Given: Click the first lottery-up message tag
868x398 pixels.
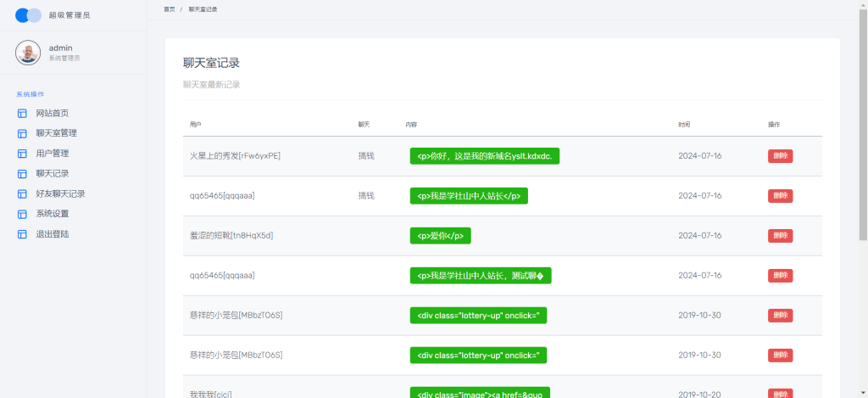Looking at the screenshot, I should (x=478, y=316).
